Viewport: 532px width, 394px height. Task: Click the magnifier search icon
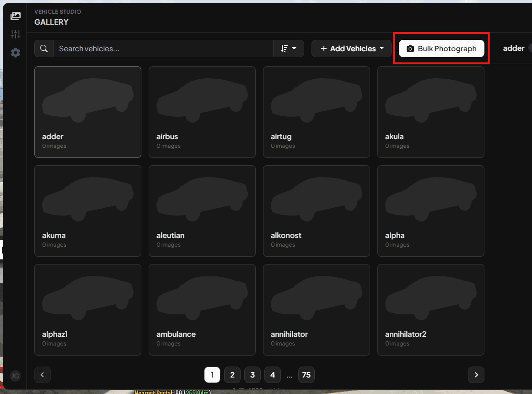coord(44,49)
